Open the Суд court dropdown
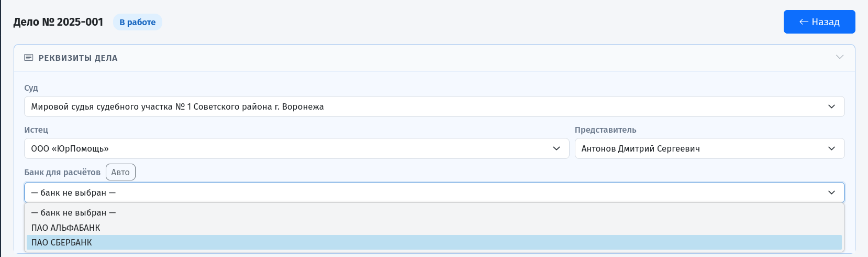The image size is (868, 257). coord(435,106)
